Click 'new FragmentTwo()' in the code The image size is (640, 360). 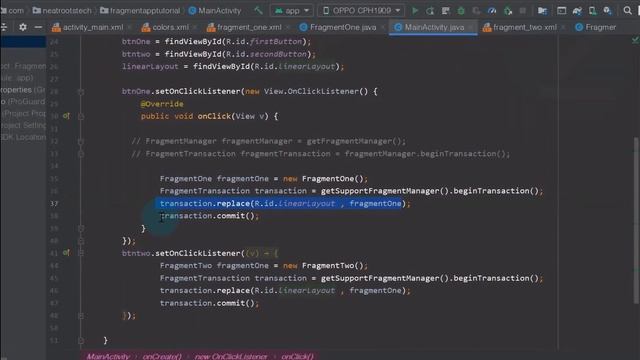tap(324, 266)
